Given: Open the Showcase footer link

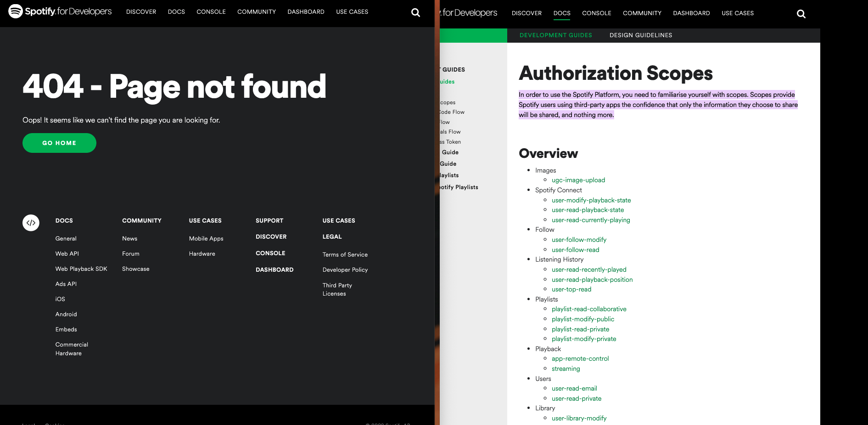Looking at the screenshot, I should point(136,269).
